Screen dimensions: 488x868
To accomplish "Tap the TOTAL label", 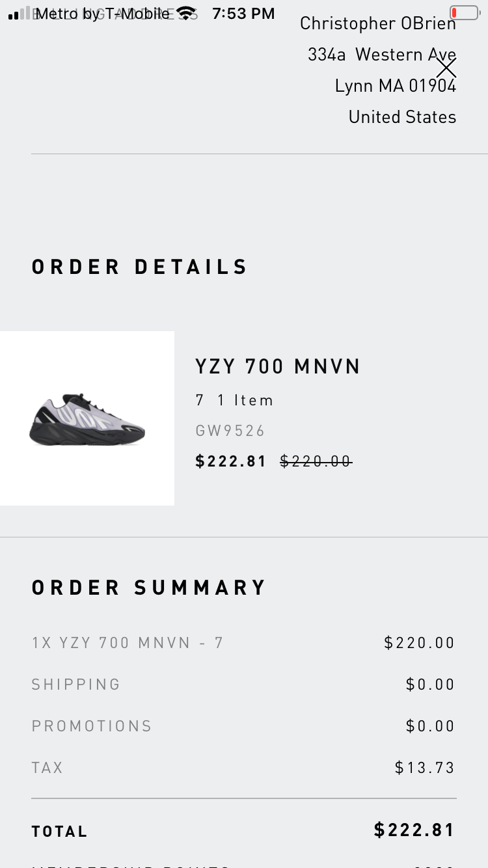I will point(59,832).
